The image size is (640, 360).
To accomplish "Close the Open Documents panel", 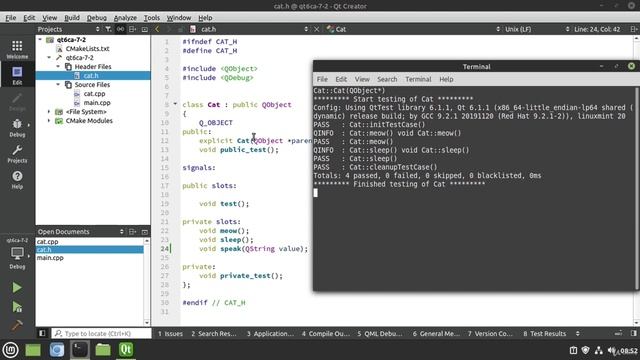I will pos(144,231).
